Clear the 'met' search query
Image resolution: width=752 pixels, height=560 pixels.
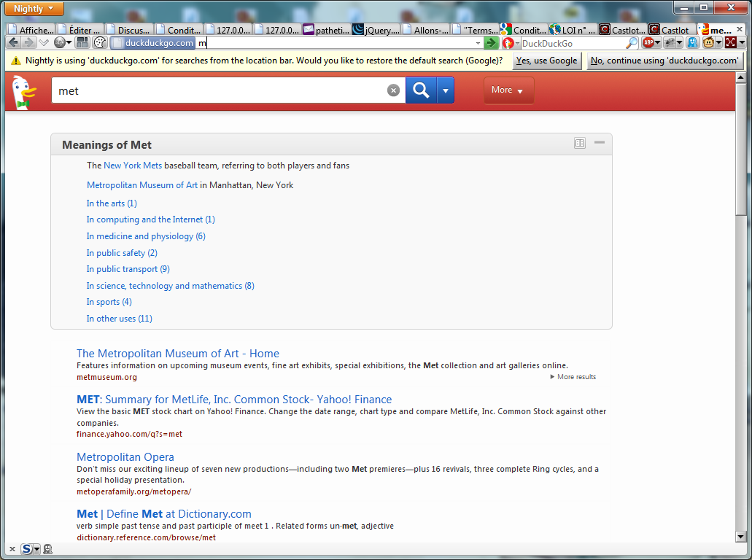click(x=393, y=90)
